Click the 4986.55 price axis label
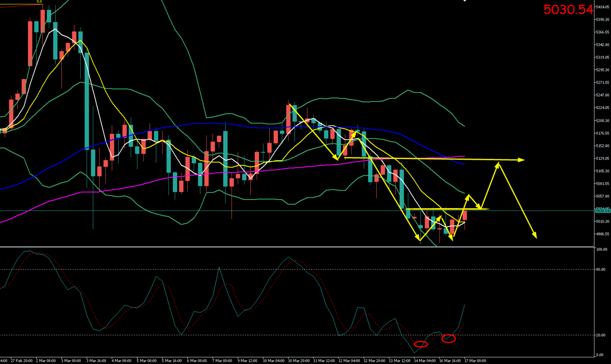 (602, 234)
